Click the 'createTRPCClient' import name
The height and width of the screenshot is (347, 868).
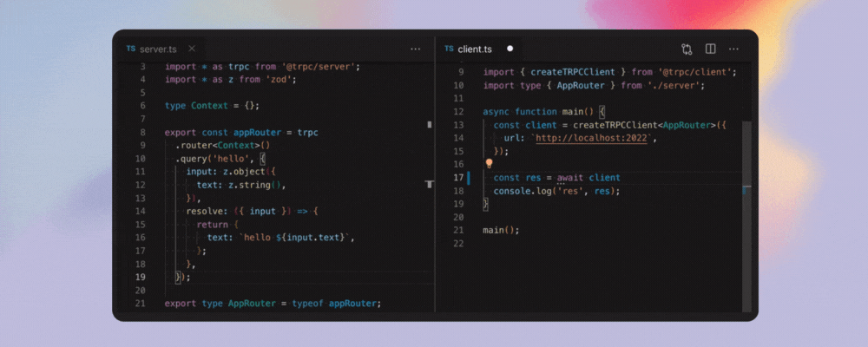(x=573, y=72)
